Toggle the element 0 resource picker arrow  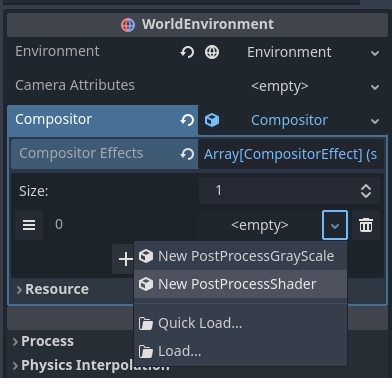tap(335, 225)
